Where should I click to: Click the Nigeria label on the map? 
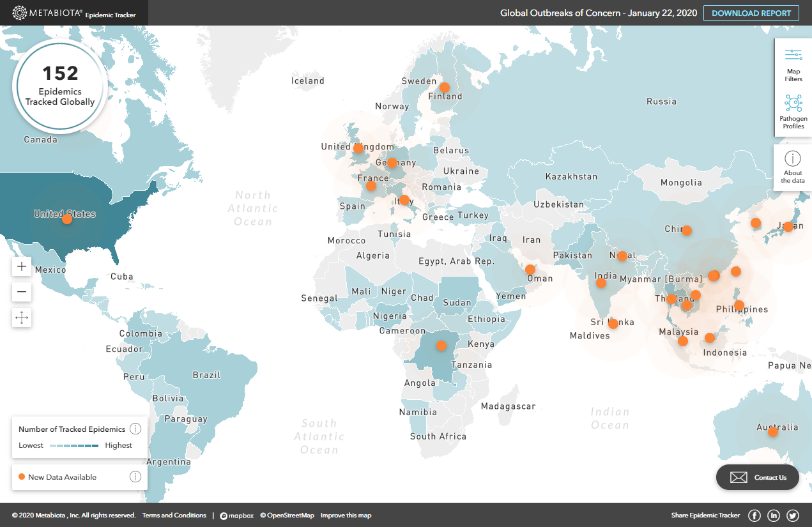coord(390,316)
